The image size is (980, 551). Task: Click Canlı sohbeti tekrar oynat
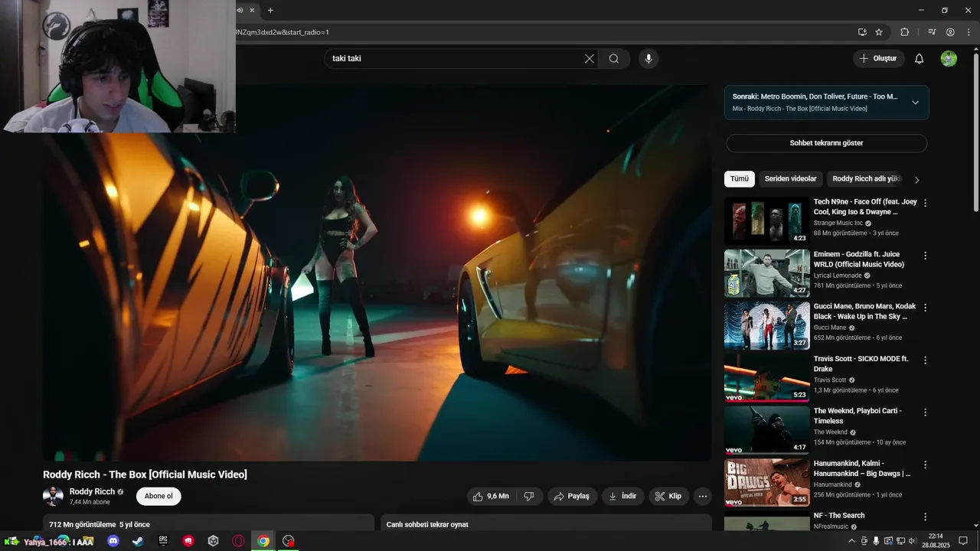click(427, 524)
